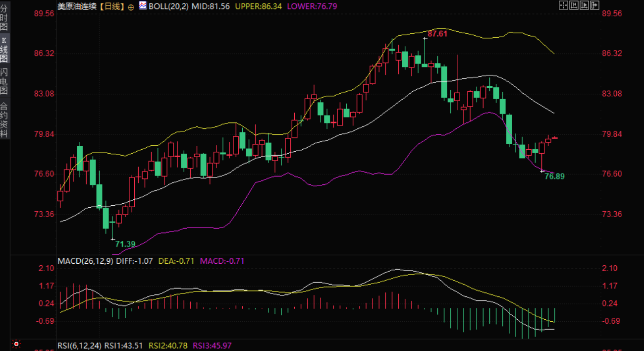This screenshot has height=351, width=644.
Task: Switch to the 分时图 sidebar tab
Action: (x=4, y=16)
